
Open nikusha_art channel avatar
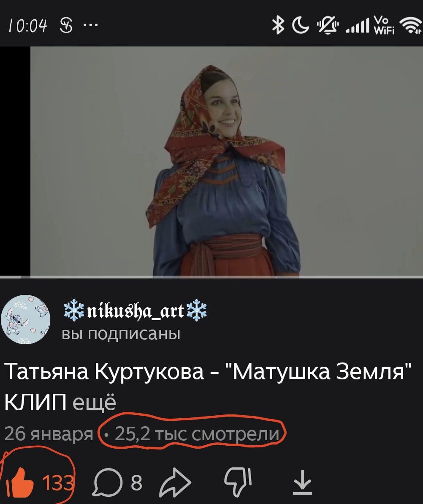point(26,320)
